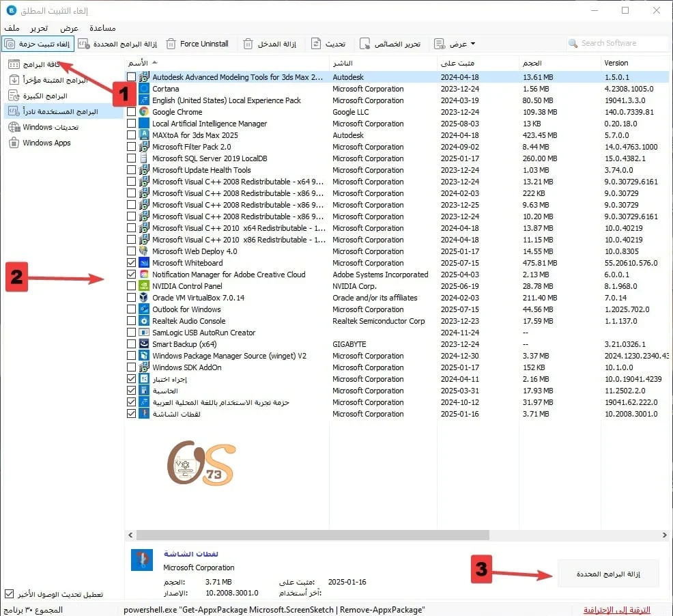The height and width of the screenshot is (616, 673).
Task: Click the View toolbar list icon
Action: 439,44
